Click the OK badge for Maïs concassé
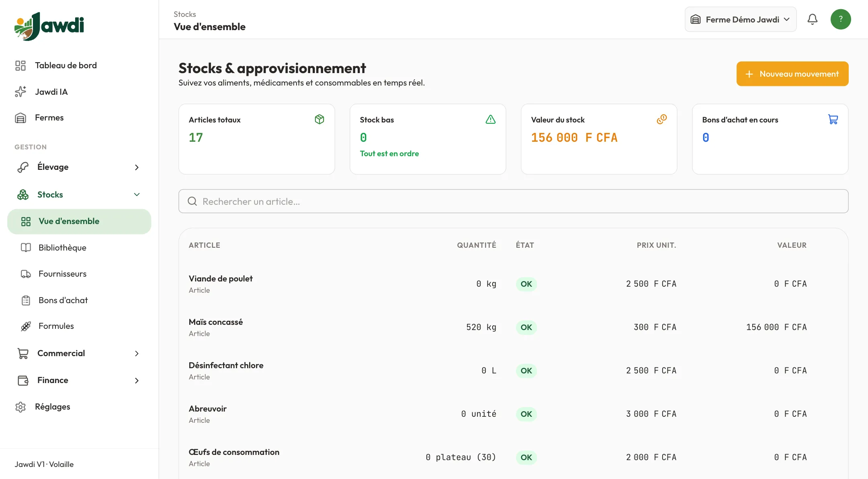Screen dimensions: 868x479 coord(526,327)
